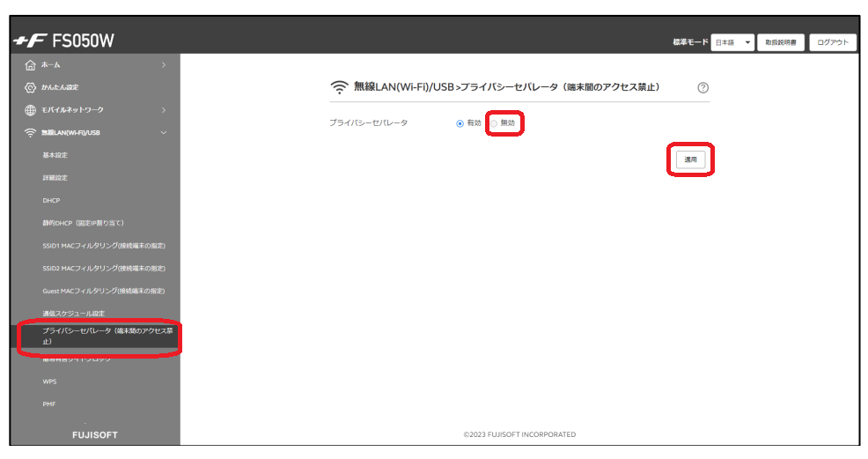Click the モバイルネットワーク menu label
Screen dimensions: 868x459
[72, 110]
